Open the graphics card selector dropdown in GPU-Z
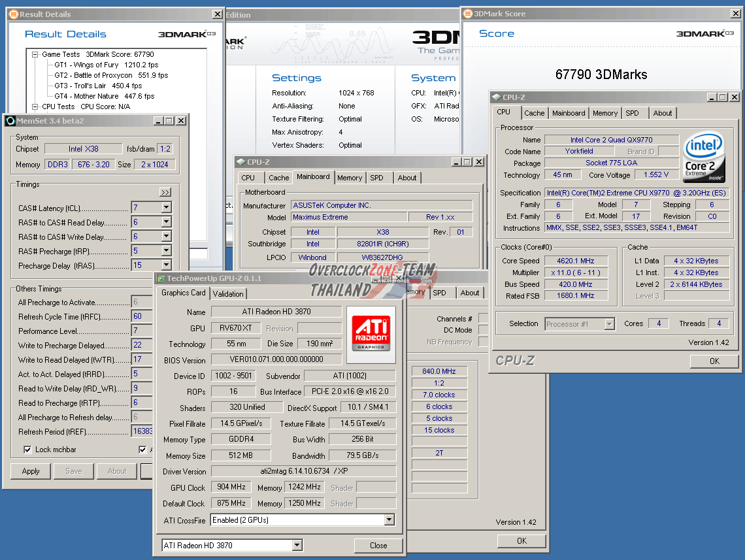 click(297, 545)
